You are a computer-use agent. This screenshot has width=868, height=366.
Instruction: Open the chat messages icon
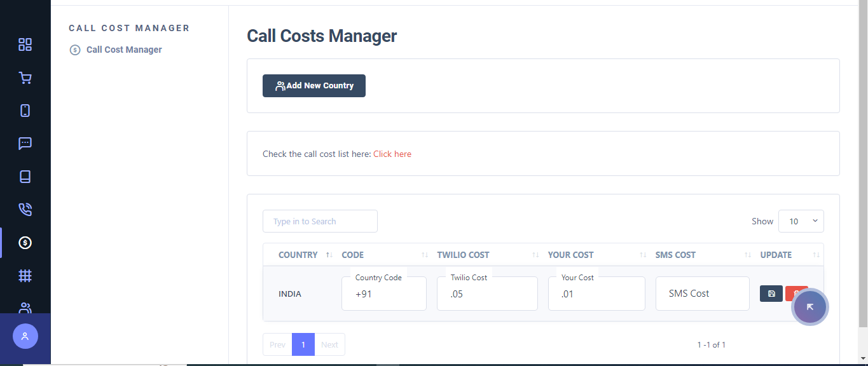[x=25, y=143]
